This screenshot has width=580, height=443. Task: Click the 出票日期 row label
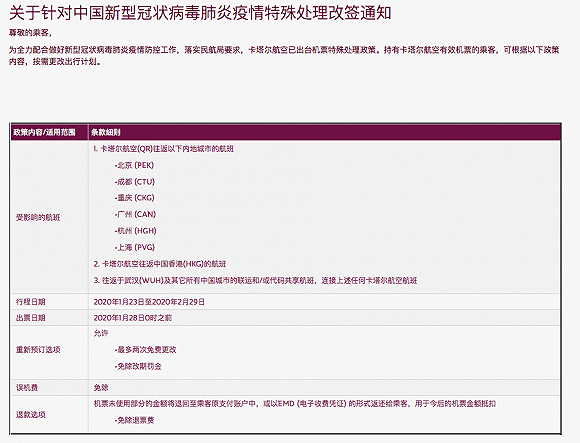tap(30, 318)
